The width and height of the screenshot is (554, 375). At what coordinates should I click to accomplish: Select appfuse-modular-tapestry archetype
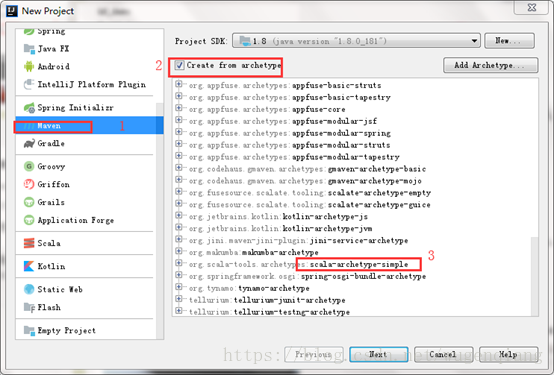[x=294, y=157]
